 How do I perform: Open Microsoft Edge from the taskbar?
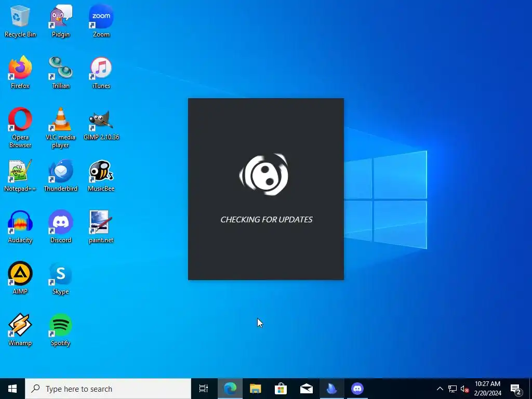pos(230,389)
